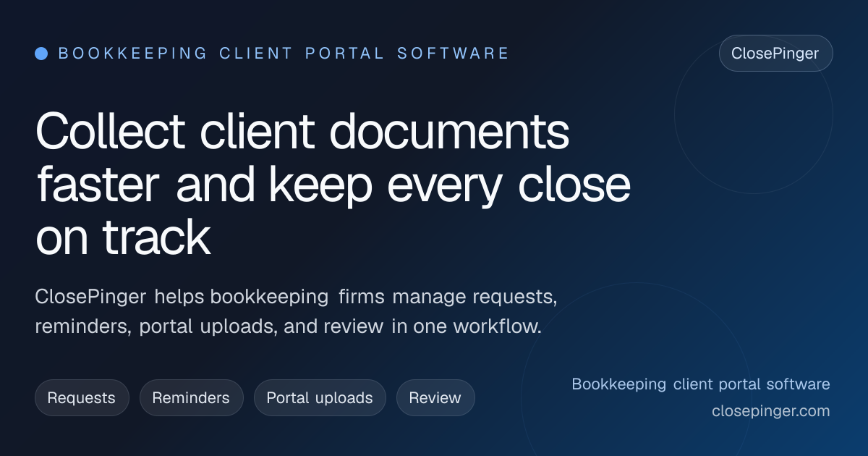868x456 pixels.
Task: Select the Requests pill
Action: 82,398
